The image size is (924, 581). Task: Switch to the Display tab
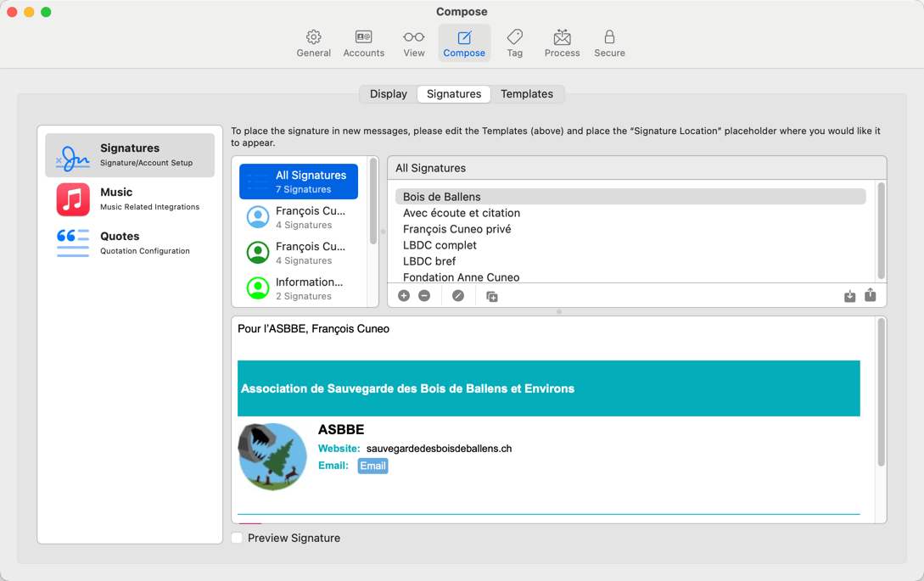(x=388, y=94)
